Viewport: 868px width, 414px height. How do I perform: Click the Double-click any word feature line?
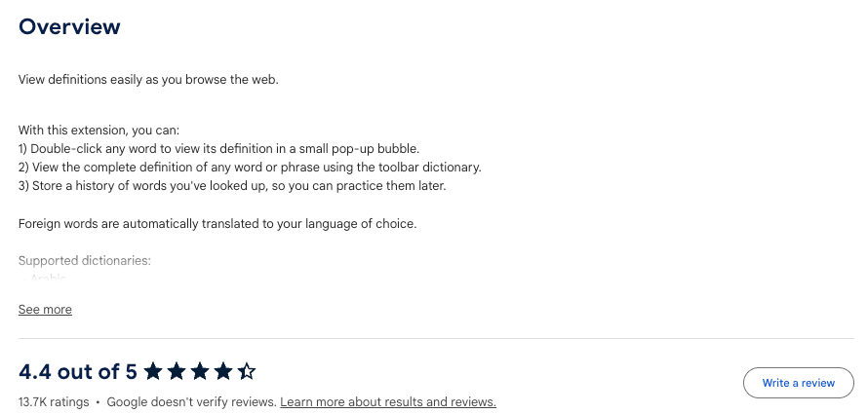click(x=218, y=149)
